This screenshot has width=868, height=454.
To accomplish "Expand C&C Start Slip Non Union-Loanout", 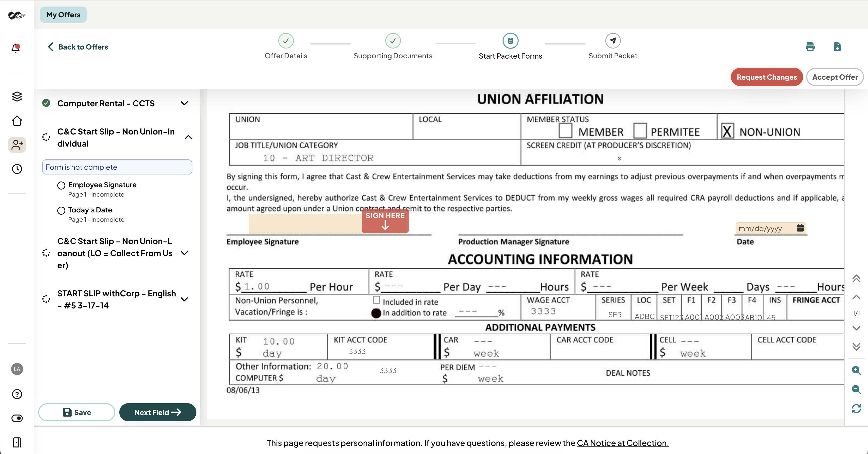I will coord(184,253).
